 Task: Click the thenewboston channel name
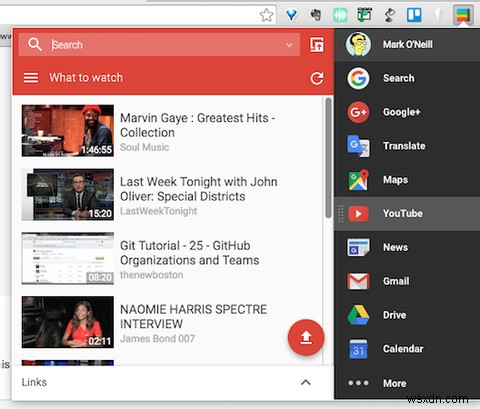(152, 275)
